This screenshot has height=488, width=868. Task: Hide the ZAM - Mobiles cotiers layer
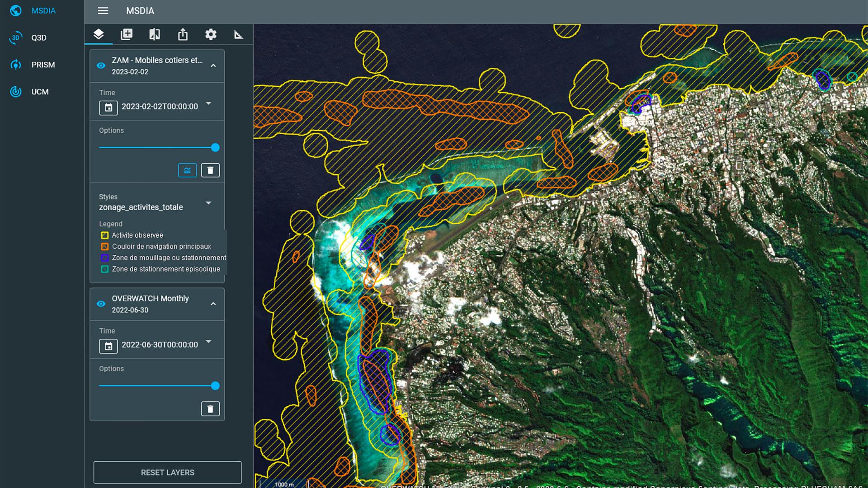coord(101,66)
